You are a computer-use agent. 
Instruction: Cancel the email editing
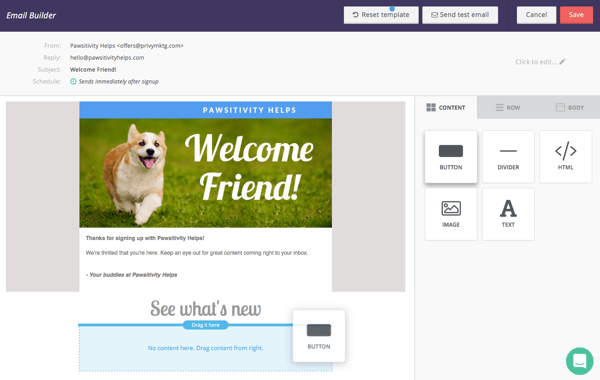click(x=536, y=15)
